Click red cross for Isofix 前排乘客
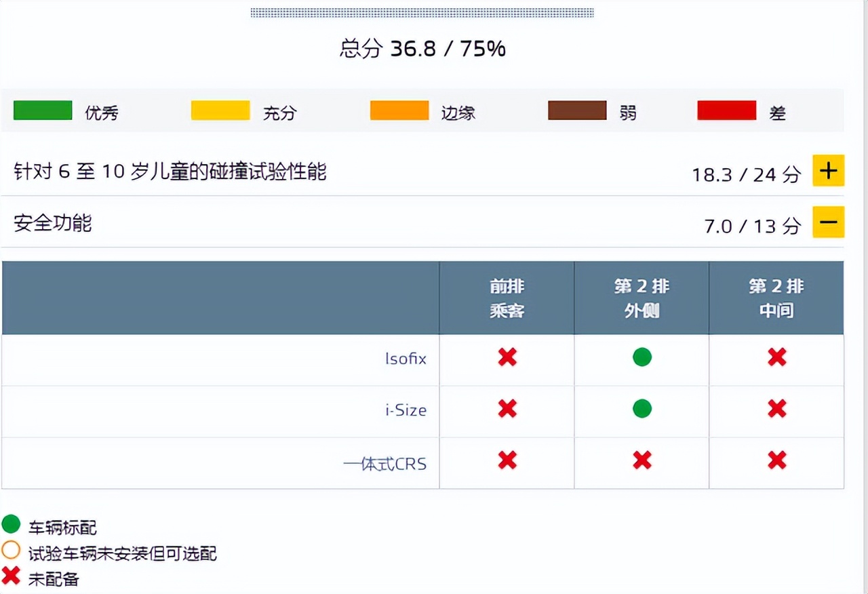Screen dimensions: 868x594 point(507,357)
